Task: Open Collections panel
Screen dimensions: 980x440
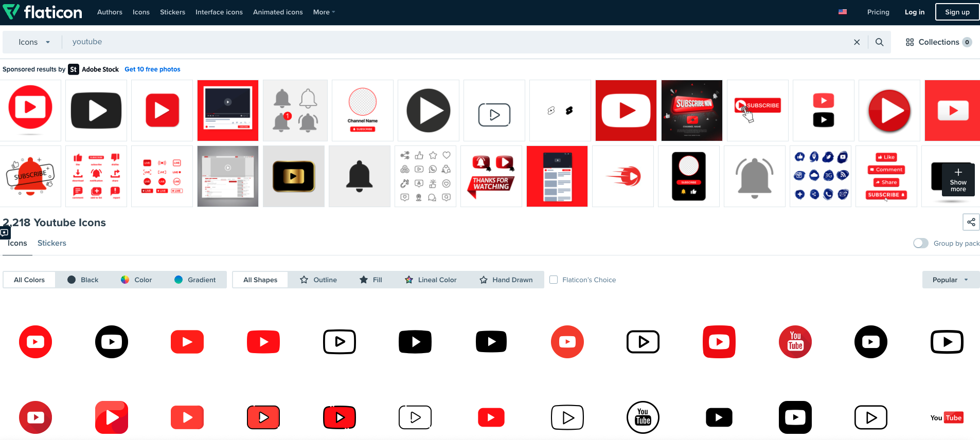Action: pos(938,42)
